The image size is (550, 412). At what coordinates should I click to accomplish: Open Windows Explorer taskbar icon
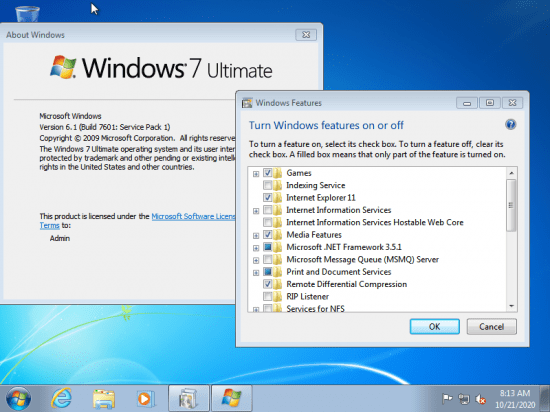(103, 399)
